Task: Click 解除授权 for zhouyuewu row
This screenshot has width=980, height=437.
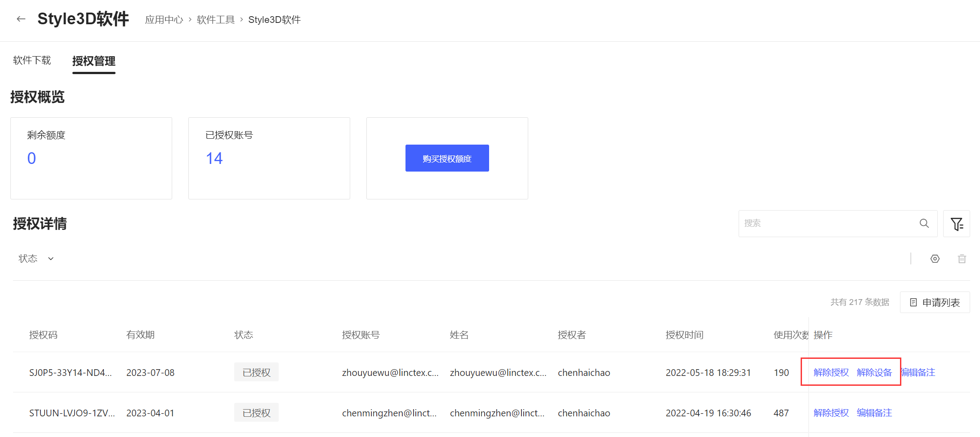Action: (x=831, y=372)
